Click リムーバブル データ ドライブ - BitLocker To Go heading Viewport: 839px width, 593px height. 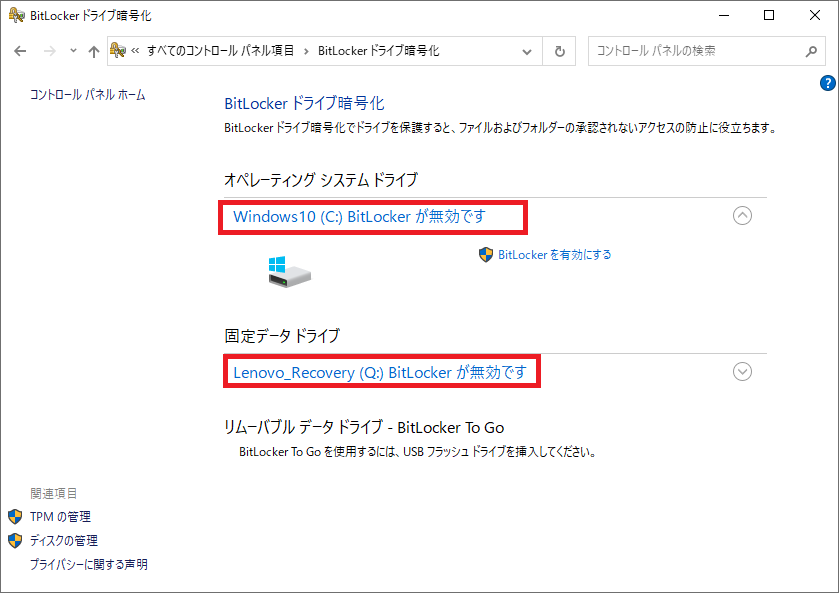tap(364, 427)
